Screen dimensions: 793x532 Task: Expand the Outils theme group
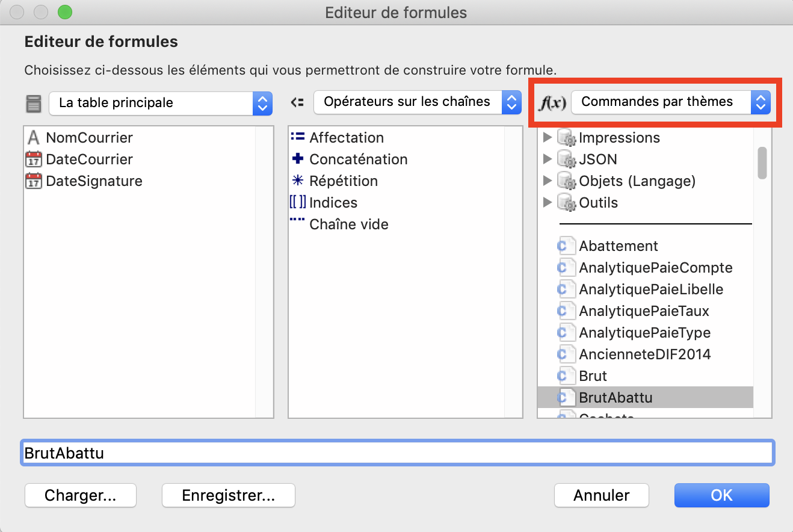(x=547, y=203)
